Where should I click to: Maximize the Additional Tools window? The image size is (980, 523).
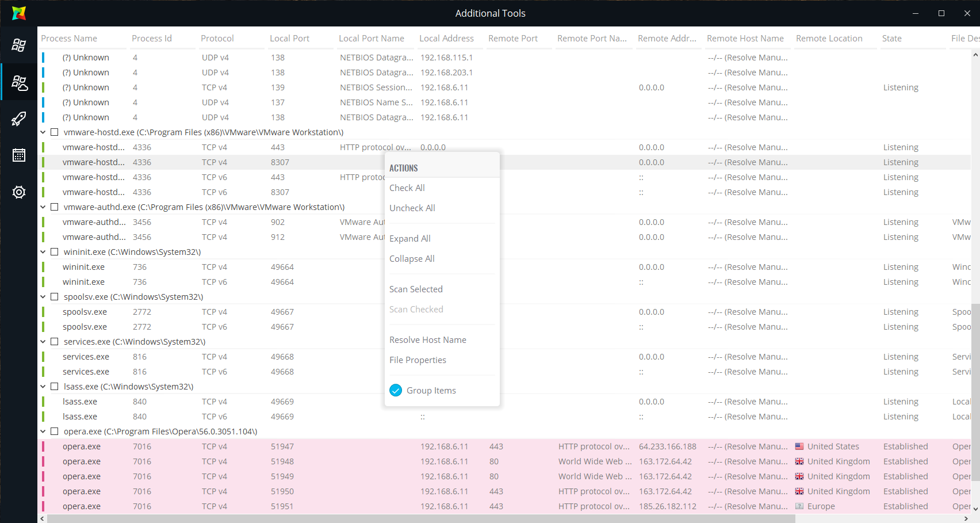coord(941,13)
